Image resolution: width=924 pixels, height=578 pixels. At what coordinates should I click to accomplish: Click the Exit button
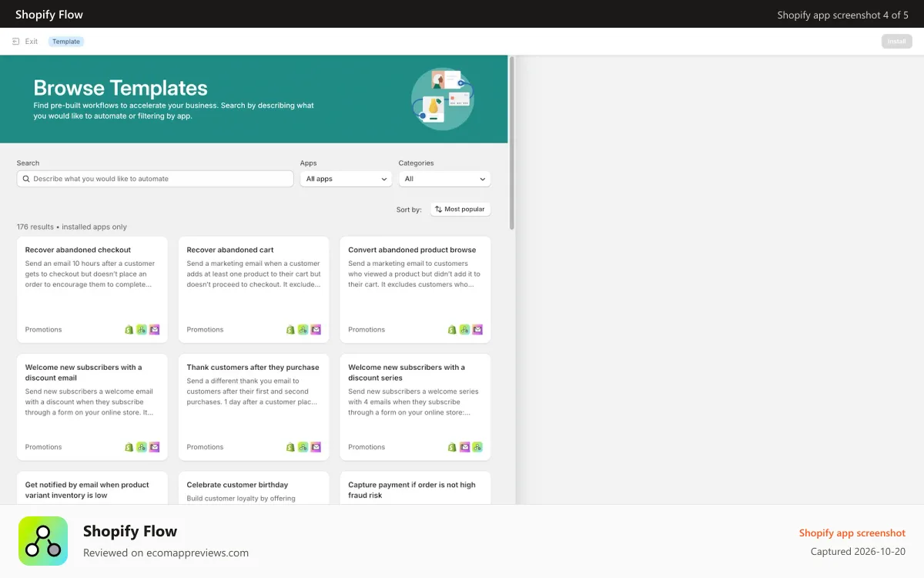pos(25,42)
